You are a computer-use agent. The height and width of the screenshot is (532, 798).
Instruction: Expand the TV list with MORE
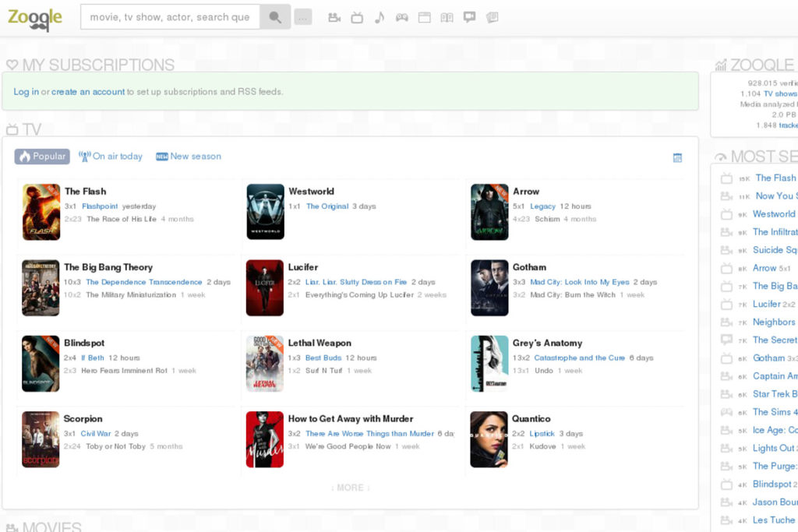(350, 488)
